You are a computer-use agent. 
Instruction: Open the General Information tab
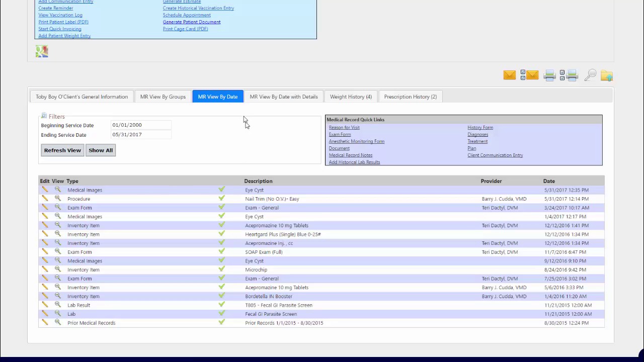point(82,97)
